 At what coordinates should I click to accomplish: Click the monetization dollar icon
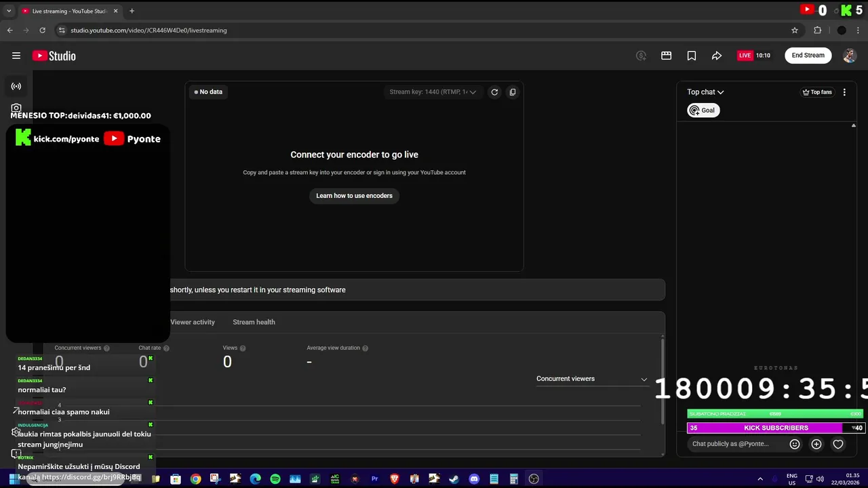tap(641, 56)
